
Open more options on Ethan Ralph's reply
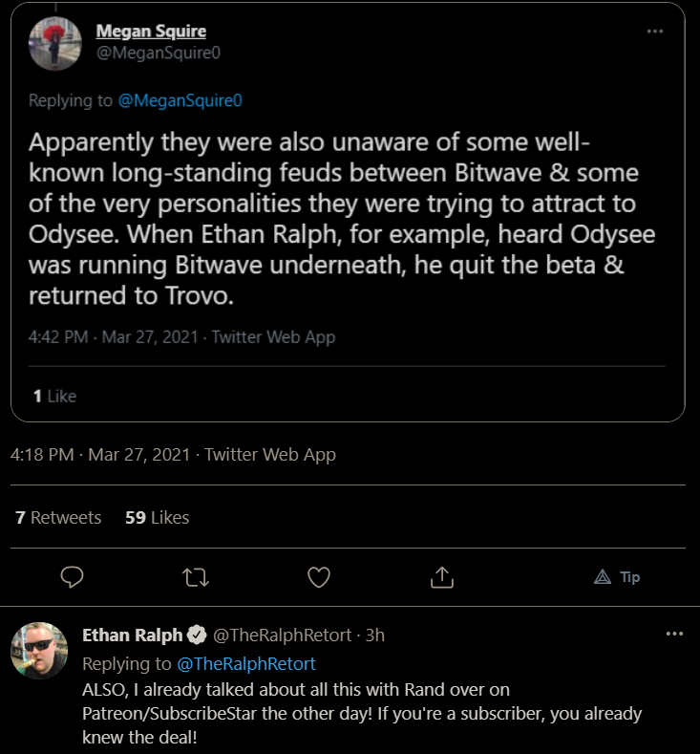coord(674,634)
